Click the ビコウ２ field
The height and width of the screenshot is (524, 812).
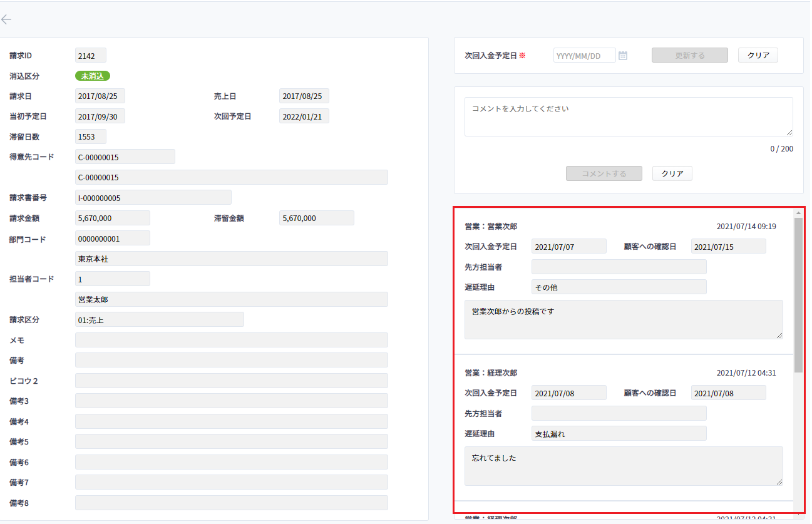[x=232, y=381]
